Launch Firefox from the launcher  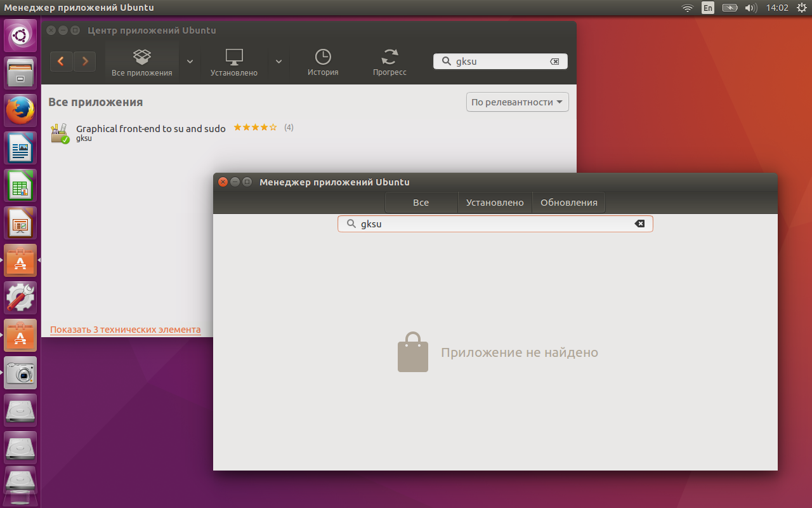coord(20,110)
